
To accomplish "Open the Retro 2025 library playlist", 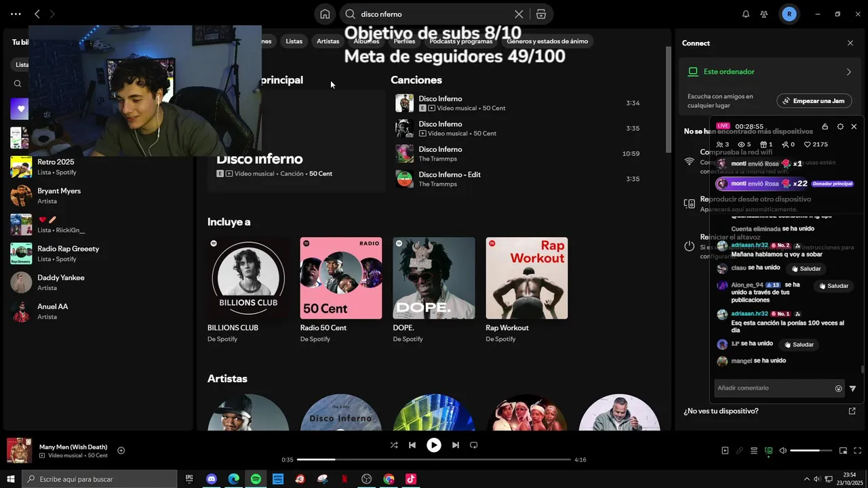I will (x=97, y=167).
